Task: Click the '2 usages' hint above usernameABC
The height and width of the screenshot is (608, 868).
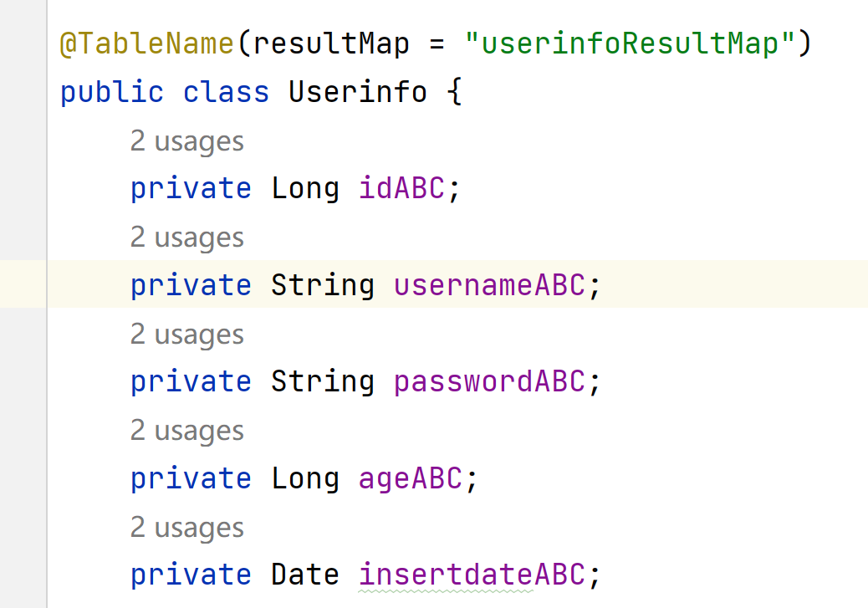Action: [x=186, y=238]
